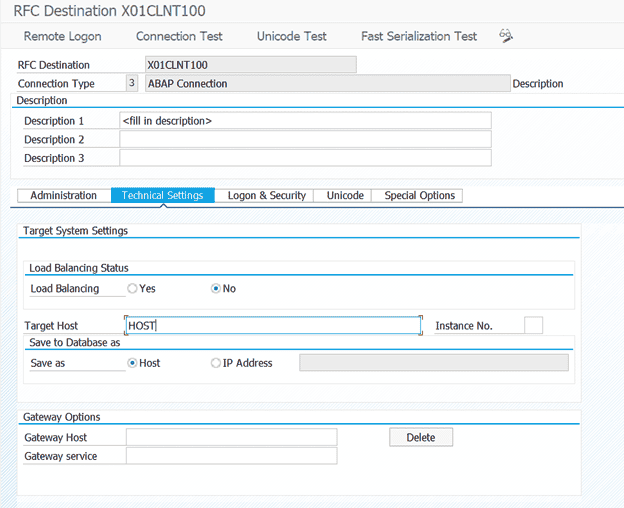The image size is (624, 508).
Task: Choose Host under Save as
Action: pos(133,363)
